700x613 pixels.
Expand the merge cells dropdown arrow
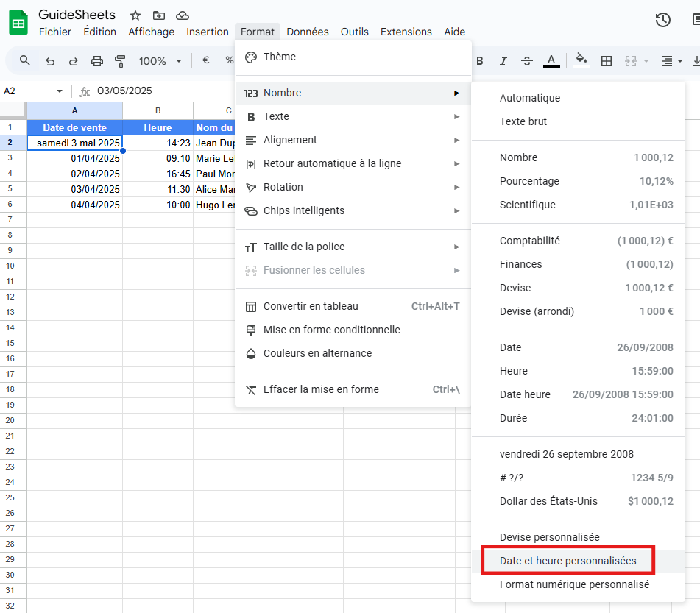point(646,61)
